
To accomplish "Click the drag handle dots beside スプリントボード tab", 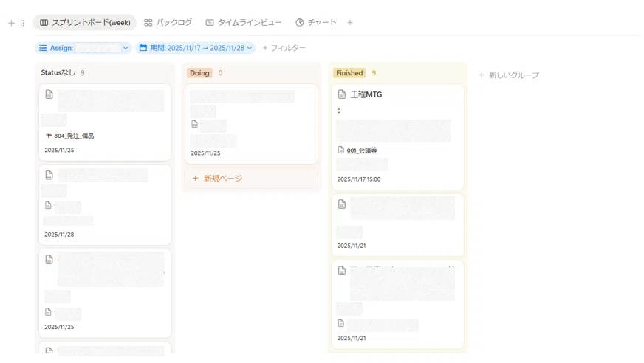I will (x=22, y=23).
